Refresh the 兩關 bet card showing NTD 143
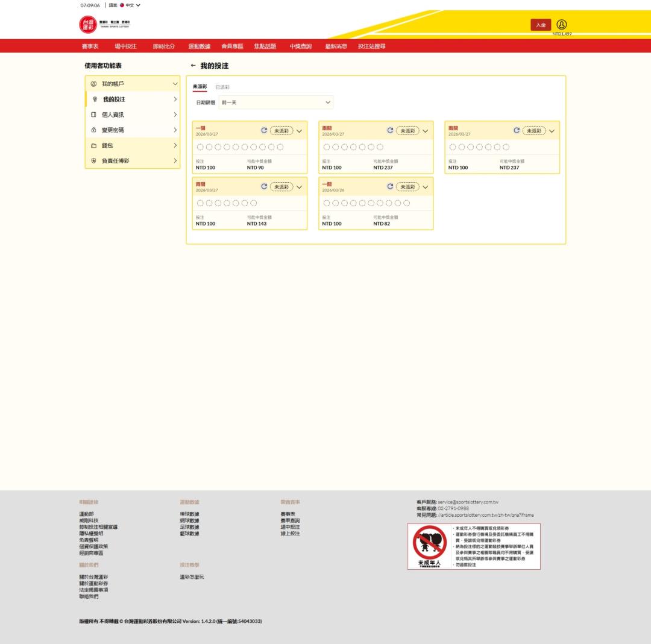The height and width of the screenshot is (644, 651). (x=263, y=186)
